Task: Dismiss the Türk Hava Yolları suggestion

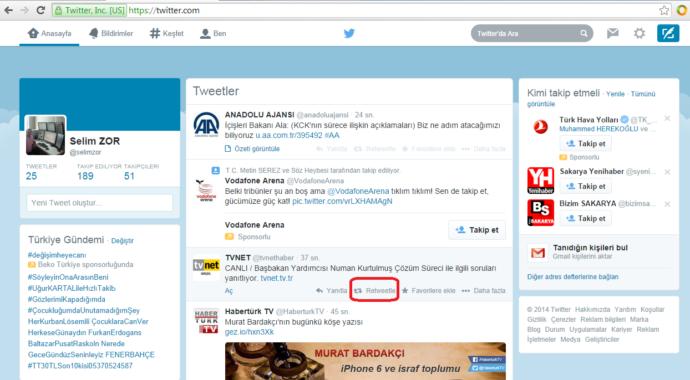Action: 667,118
